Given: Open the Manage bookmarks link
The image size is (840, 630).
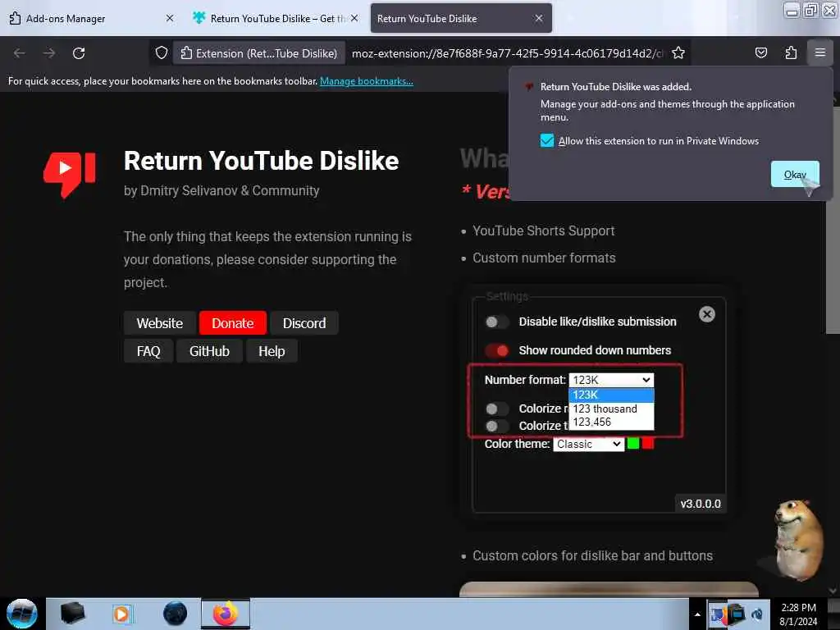Looking at the screenshot, I should [x=367, y=81].
